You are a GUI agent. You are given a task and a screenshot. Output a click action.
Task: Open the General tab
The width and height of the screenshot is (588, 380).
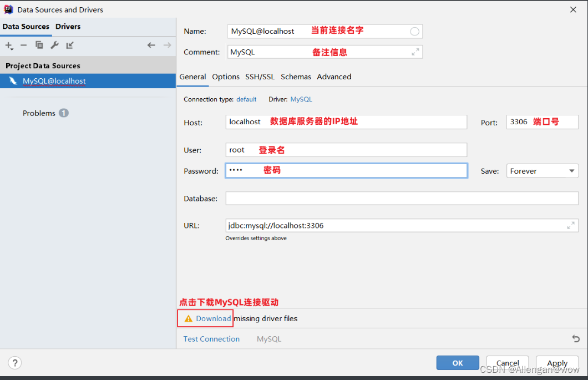tap(192, 77)
